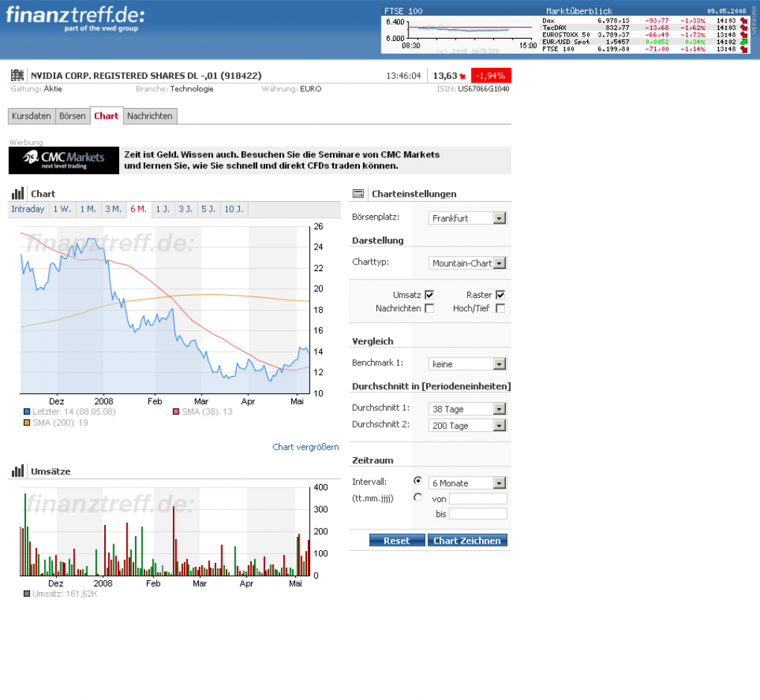This screenshot has width=760, height=700.
Task: Select the 3 M. chart period
Action: pos(114,209)
